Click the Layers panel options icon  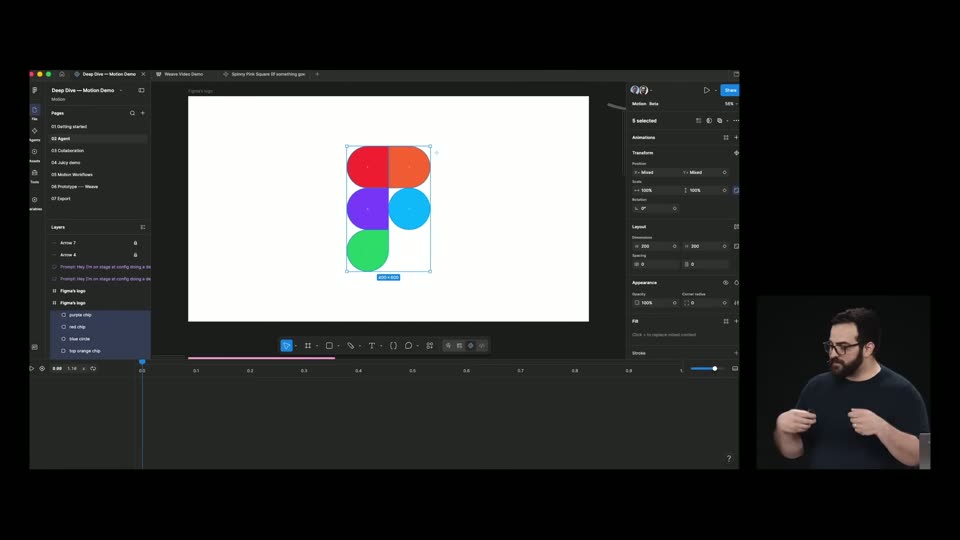(143, 227)
